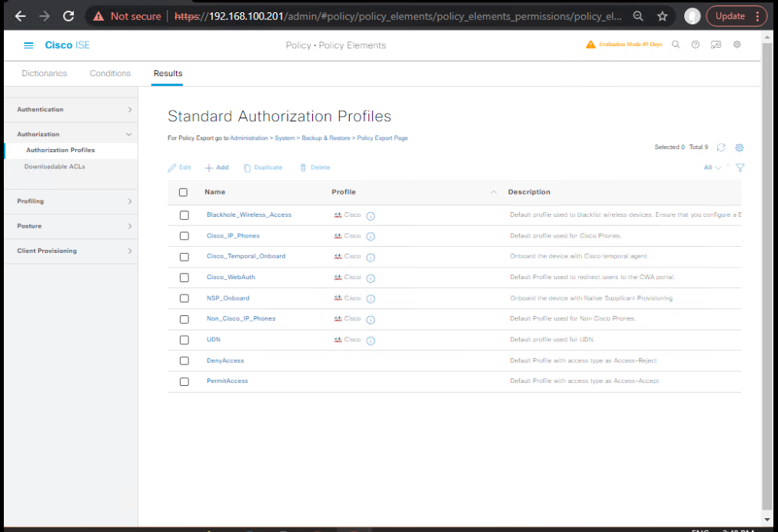Check the UDN row checkbox

(x=184, y=340)
